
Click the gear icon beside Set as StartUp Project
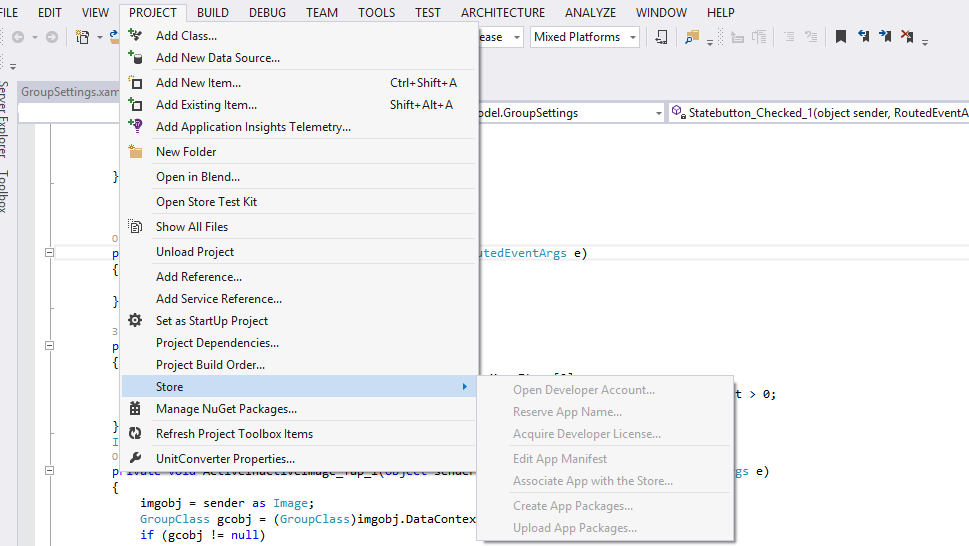point(136,321)
